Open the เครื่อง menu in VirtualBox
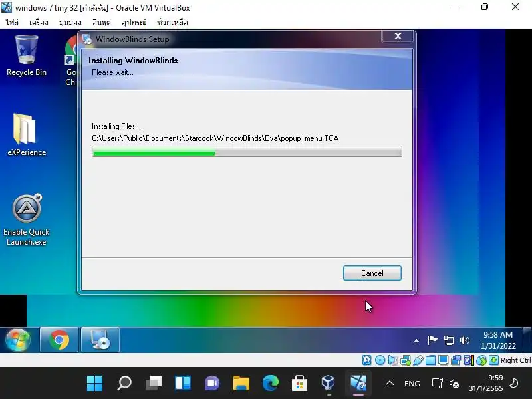532x399 pixels. coord(39,23)
